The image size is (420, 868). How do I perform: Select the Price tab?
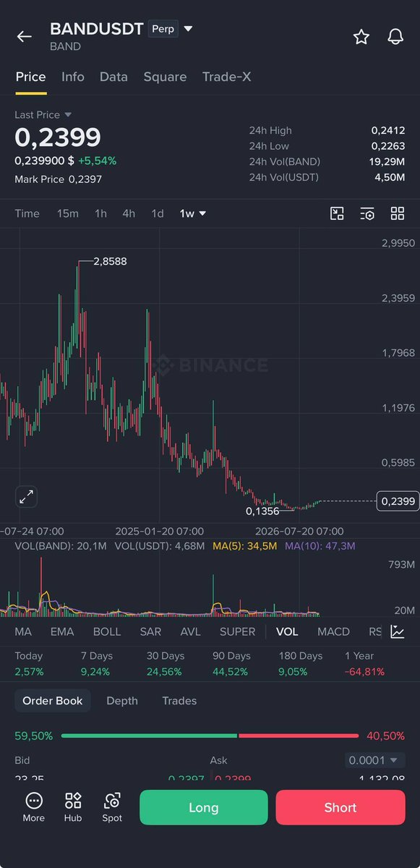coord(31,77)
